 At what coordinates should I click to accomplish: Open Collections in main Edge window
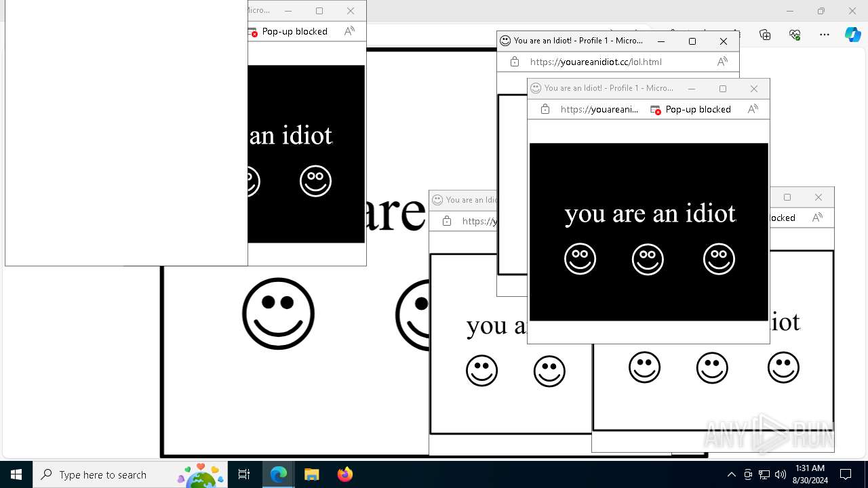click(x=765, y=35)
